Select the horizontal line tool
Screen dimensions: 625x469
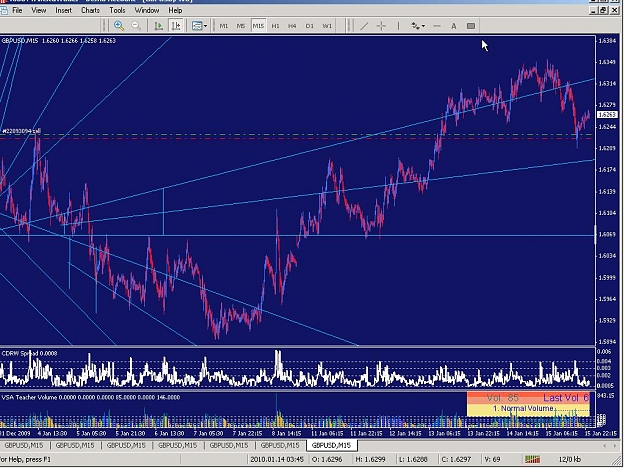point(437,26)
